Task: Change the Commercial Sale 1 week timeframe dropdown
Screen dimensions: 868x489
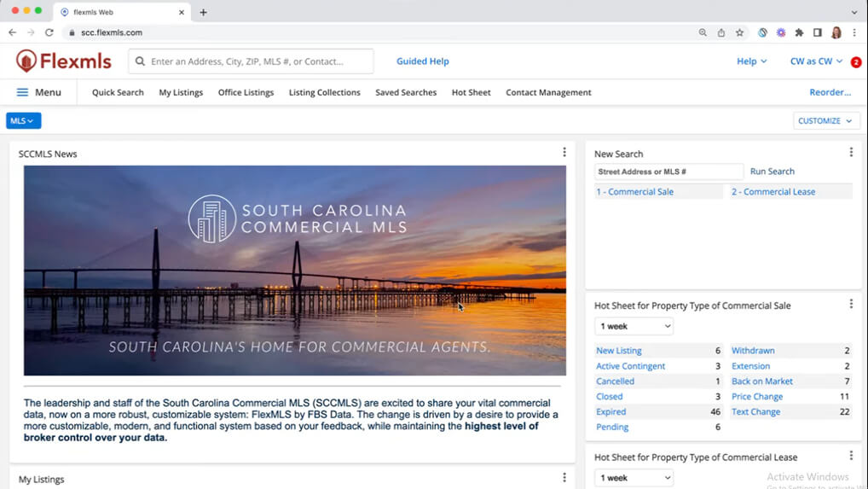Action: 634,326
